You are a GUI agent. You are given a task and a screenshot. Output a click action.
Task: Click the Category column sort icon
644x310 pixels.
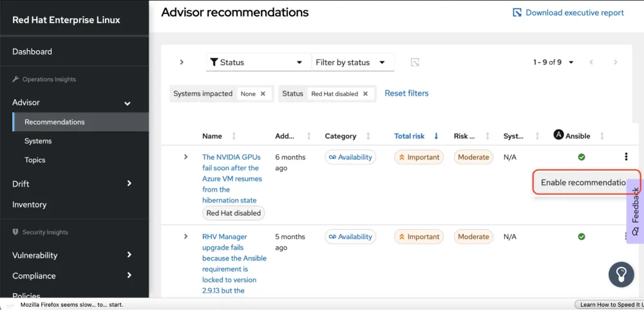pos(368,136)
